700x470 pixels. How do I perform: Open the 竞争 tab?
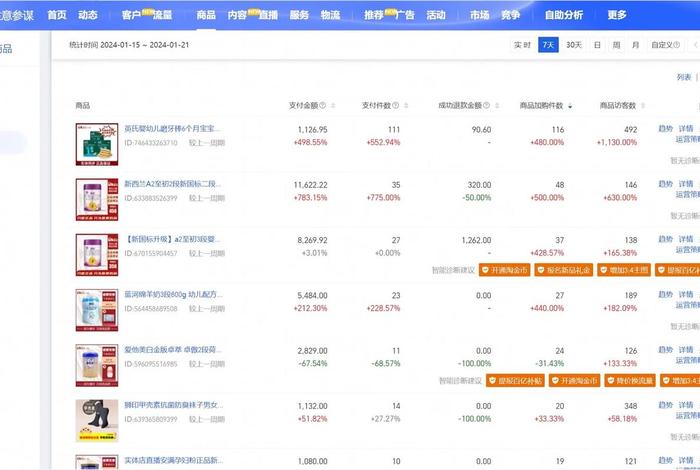510,15
